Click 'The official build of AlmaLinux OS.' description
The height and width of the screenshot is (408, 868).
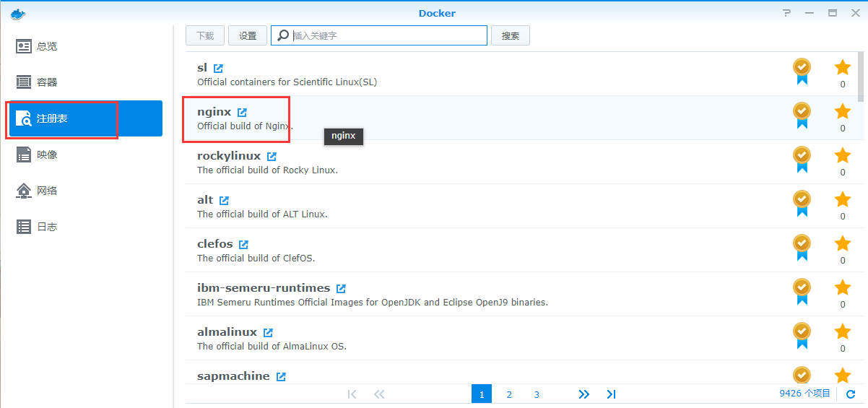(272, 347)
